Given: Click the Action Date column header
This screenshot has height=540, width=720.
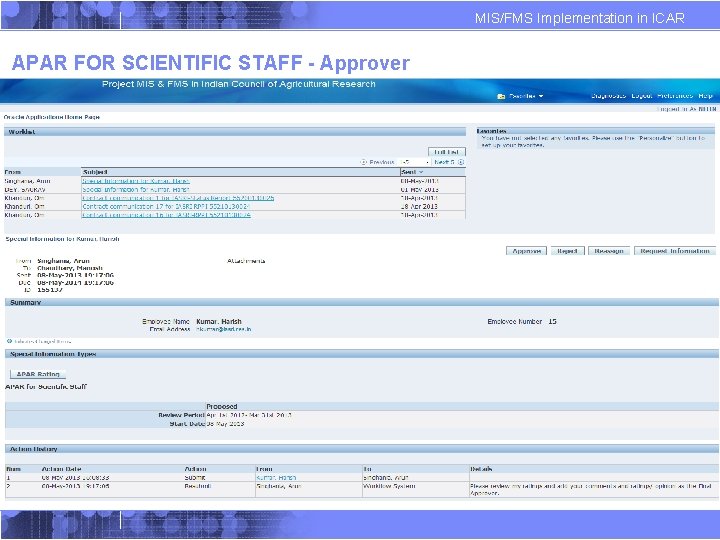Looking at the screenshot, I should pyautogui.click(x=62, y=469).
